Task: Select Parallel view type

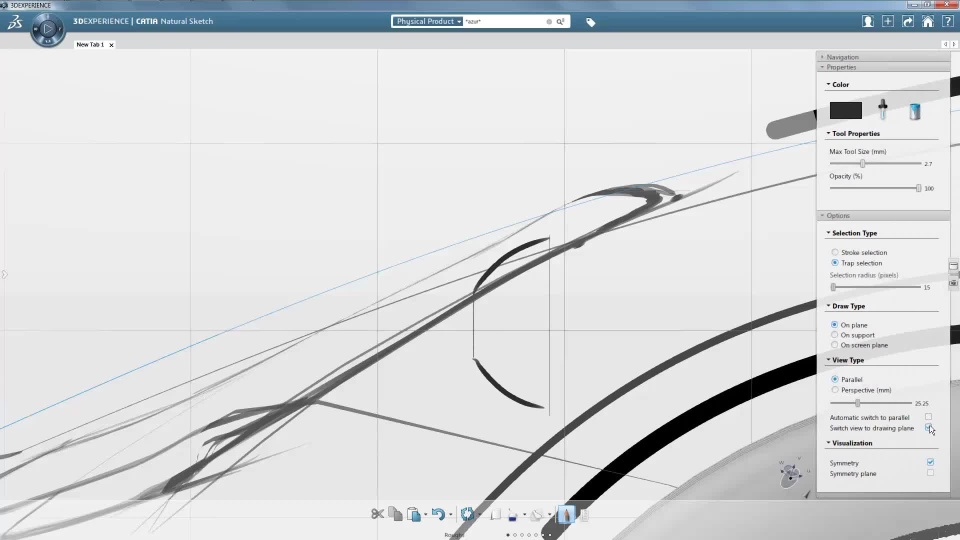Action: pyautogui.click(x=834, y=379)
